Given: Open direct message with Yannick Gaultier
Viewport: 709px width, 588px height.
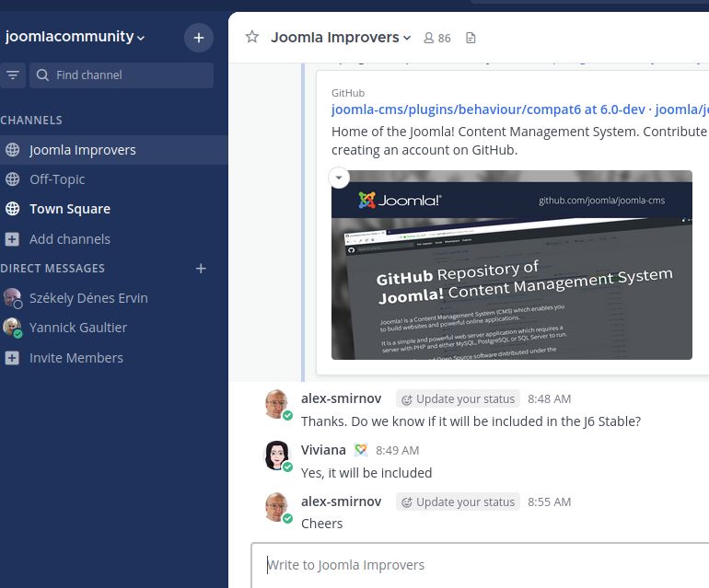Looking at the screenshot, I should pyautogui.click(x=114, y=328).
